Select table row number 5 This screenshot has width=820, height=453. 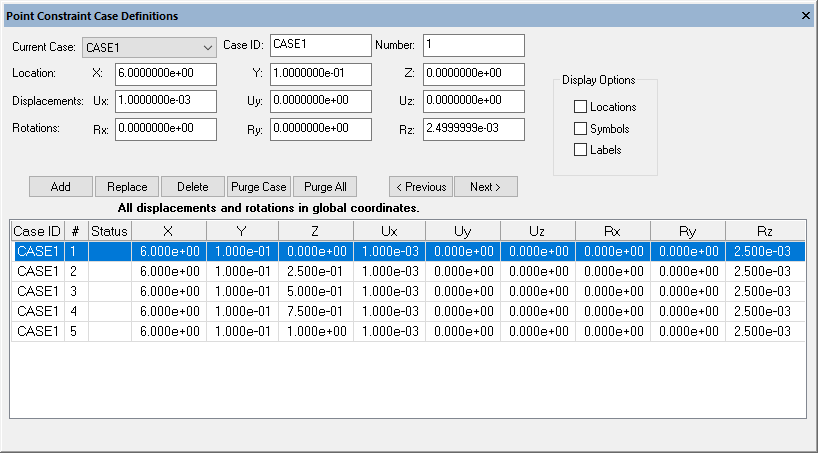point(400,331)
